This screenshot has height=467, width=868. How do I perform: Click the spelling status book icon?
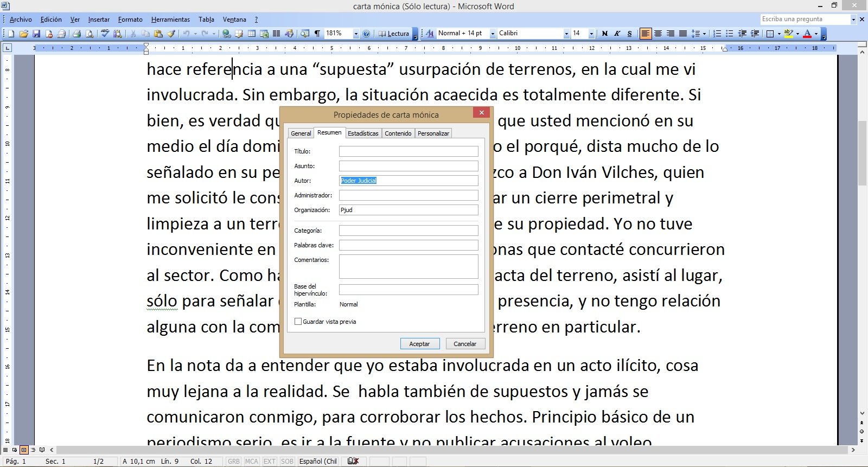coord(353,461)
